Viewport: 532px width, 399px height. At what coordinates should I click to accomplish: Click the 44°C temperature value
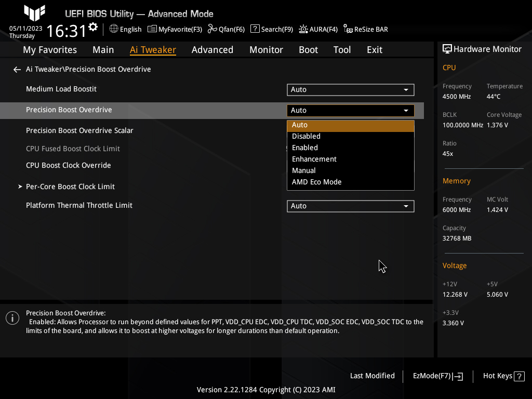[494, 97]
